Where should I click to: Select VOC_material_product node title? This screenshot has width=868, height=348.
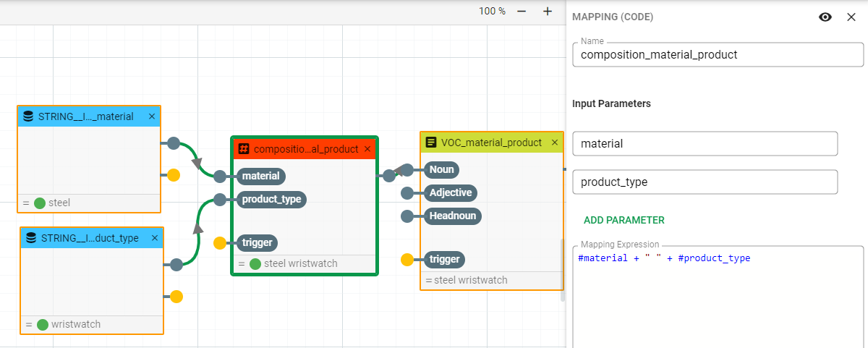(491, 143)
